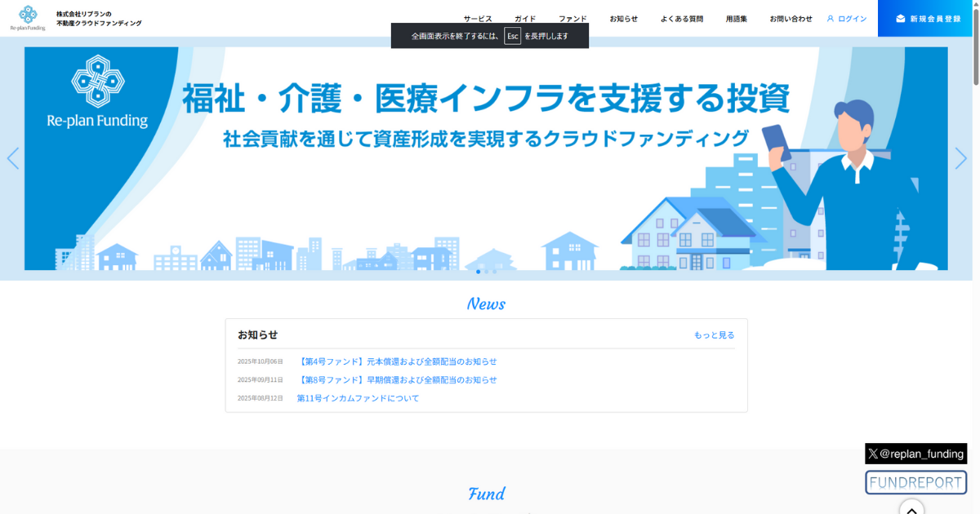
Task: Open the ファンド menu
Action: 572,19
